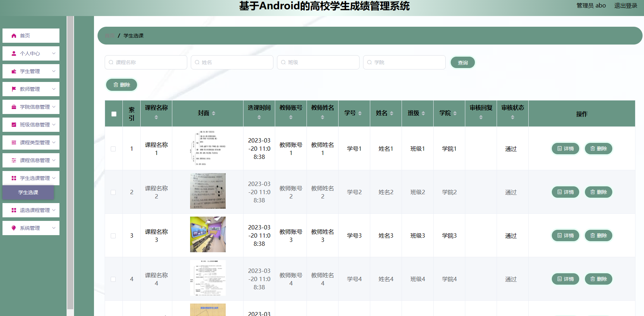644x316 pixels.
Task: Expand 学生管理 menu chevron
Action: click(x=54, y=71)
